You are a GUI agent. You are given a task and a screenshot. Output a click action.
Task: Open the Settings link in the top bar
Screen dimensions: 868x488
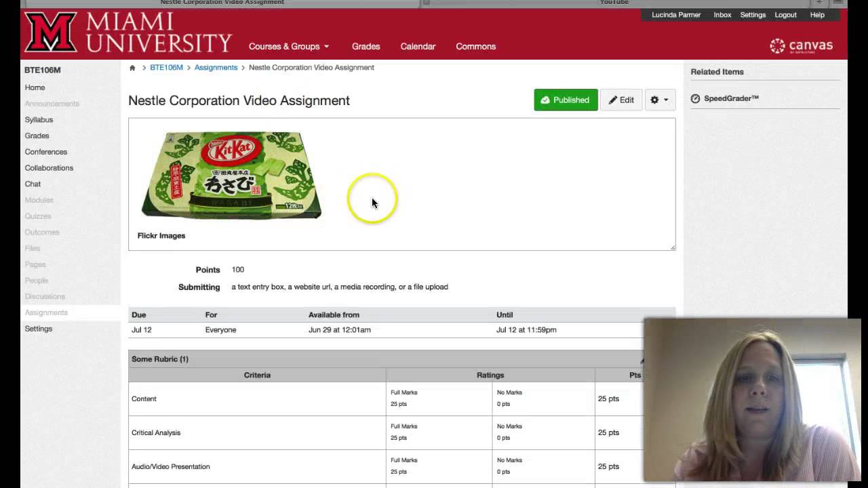tap(753, 15)
